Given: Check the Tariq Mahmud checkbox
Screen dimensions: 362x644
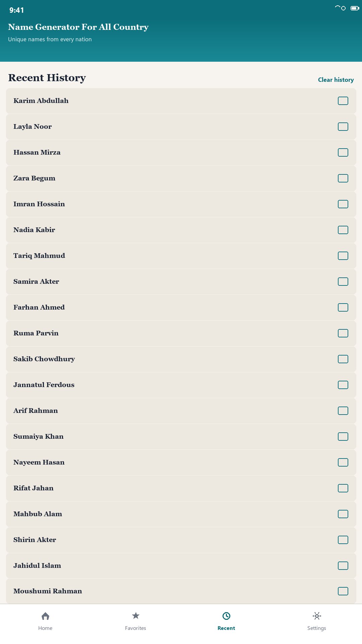Looking at the screenshot, I should coord(343,256).
